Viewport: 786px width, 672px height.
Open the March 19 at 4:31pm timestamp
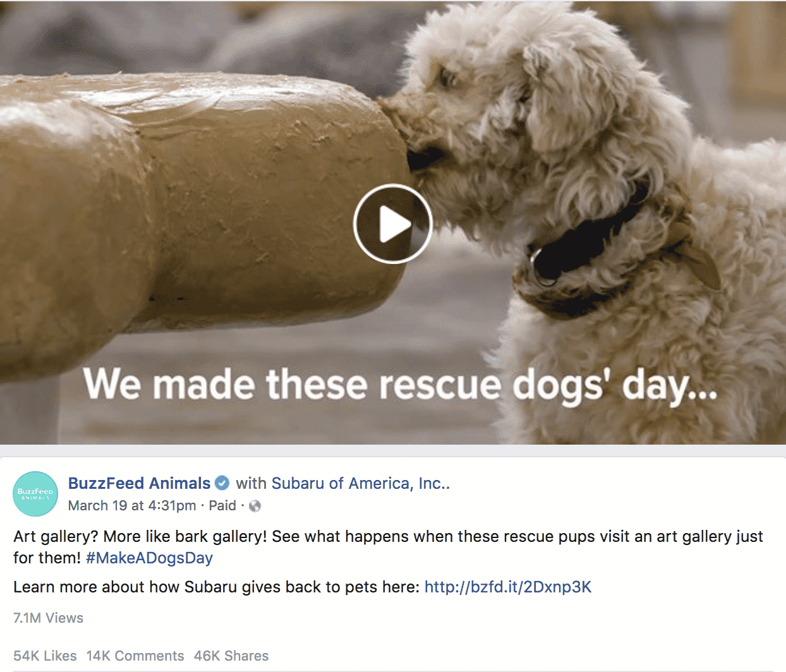click(x=132, y=505)
